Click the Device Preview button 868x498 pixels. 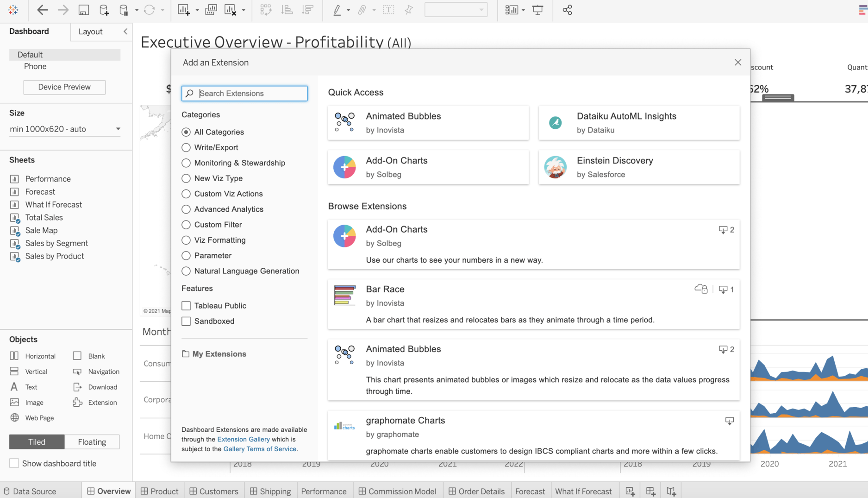click(64, 87)
